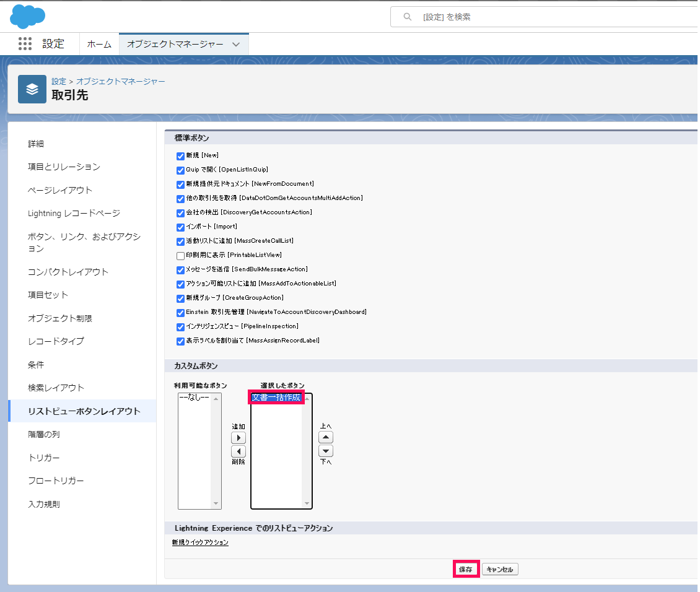The width and height of the screenshot is (700, 592).
Task: Toggle 表示ラベルを割り当て checkbox
Action: (180, 342)
